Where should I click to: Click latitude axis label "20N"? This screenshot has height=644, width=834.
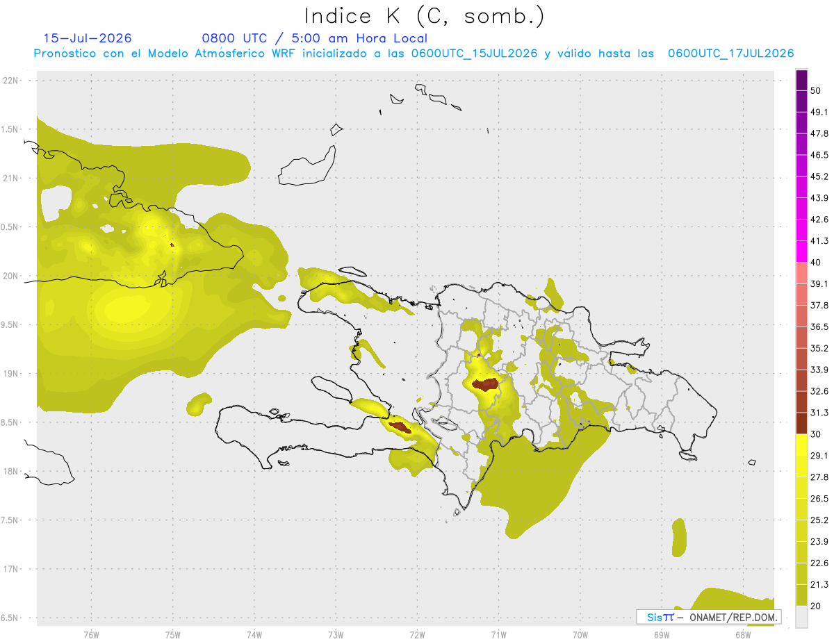(x=12, y=276)
